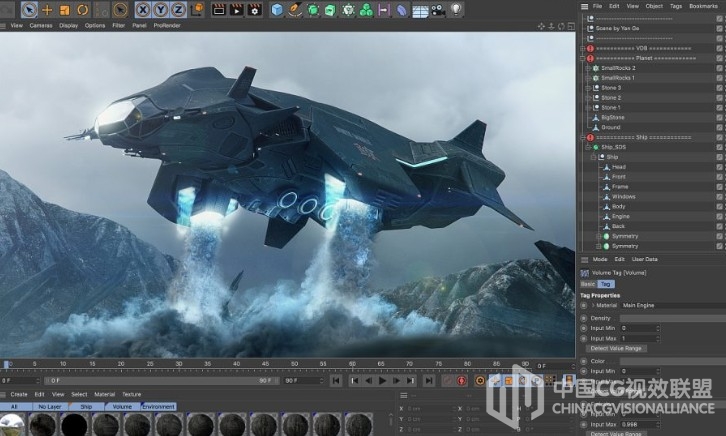Open the viewport Cameras menu

(x=41, y=25)
